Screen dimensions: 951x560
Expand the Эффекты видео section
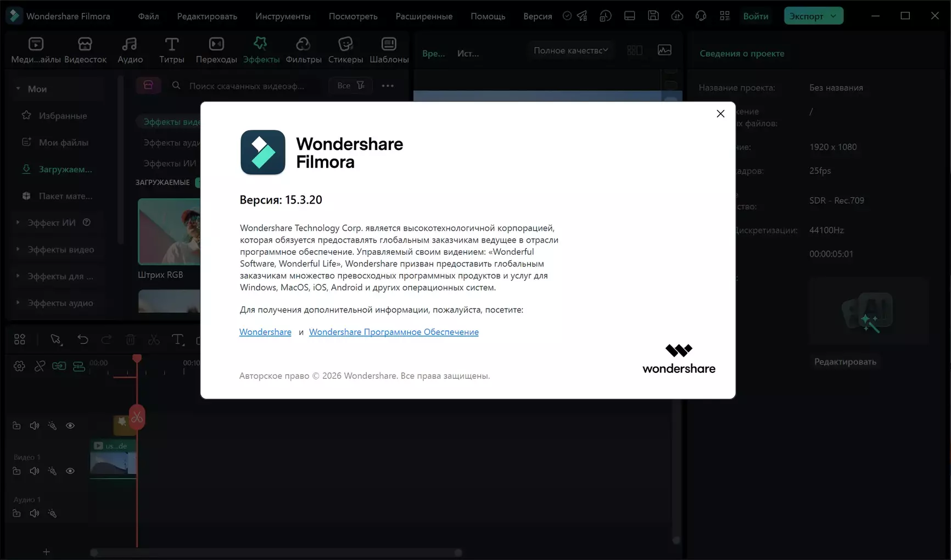click(18, 249)
